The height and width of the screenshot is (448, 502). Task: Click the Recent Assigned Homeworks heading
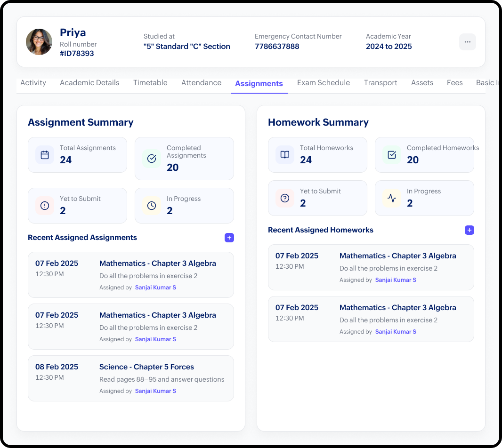pos(321,230)
